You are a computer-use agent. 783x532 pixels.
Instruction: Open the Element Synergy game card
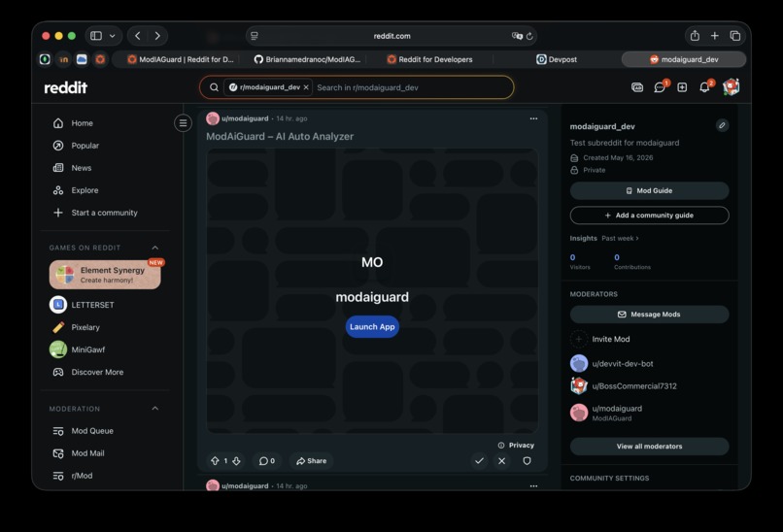[x=105, y=275]
